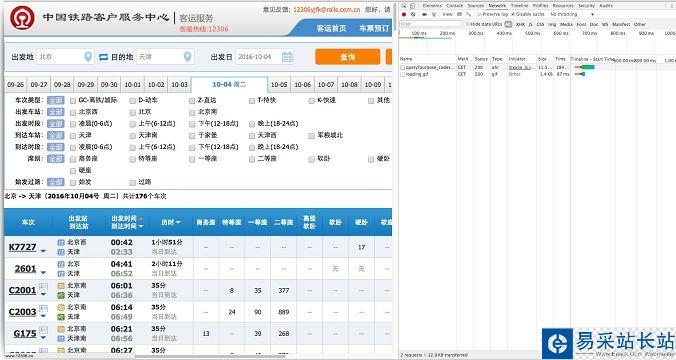Click the DevTools clear network log icon
Viewport: 676px width, 360px height.
click(x=413, y=14)
